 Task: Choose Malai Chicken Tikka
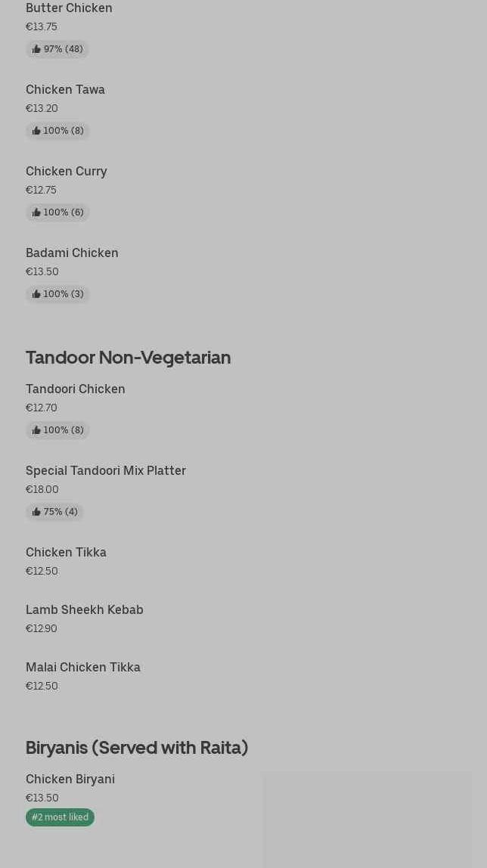click(x=83, y=668)
